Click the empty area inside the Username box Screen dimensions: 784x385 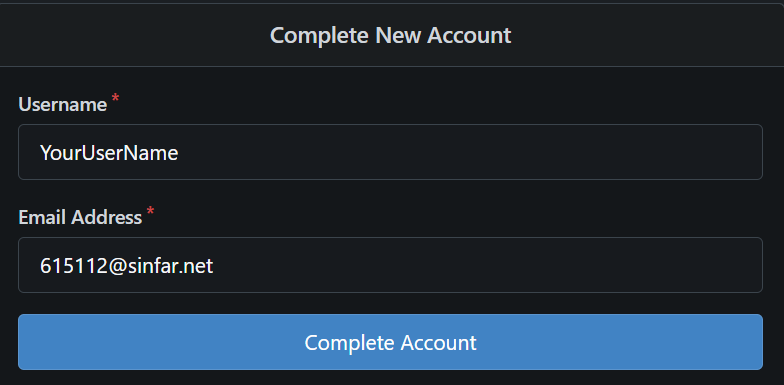[470, 152]
